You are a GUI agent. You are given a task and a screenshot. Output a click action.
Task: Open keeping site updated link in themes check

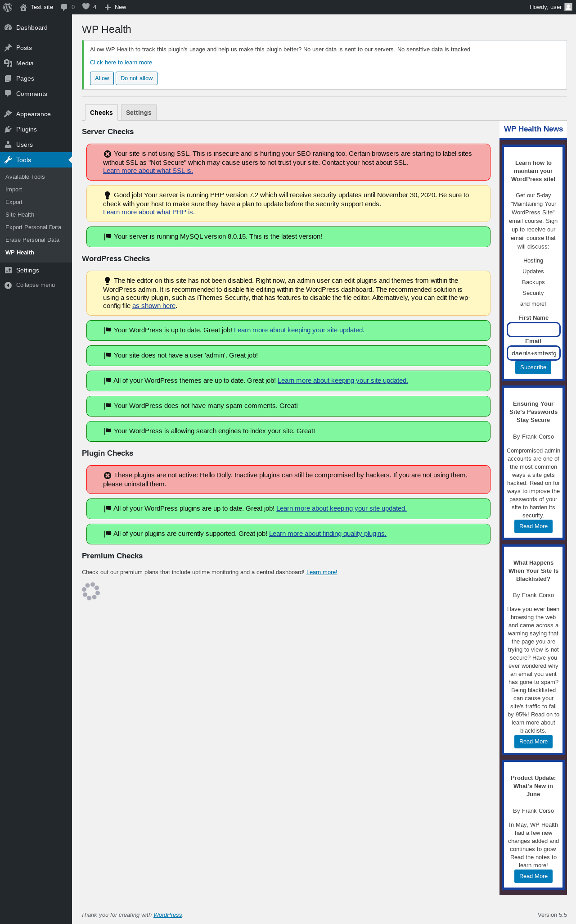[x=343, y=380]
